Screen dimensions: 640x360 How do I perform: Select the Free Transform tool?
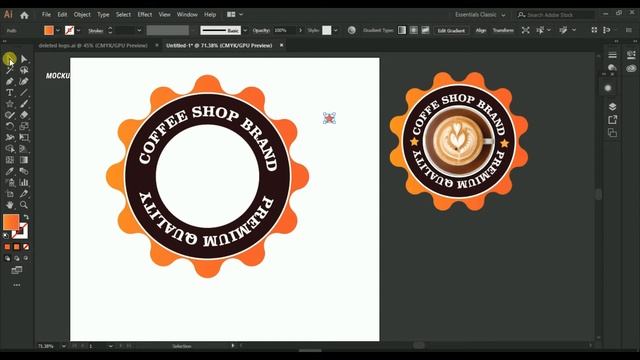click(x=24, y=138)
